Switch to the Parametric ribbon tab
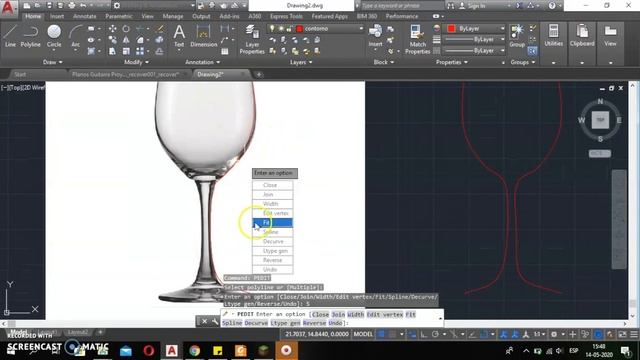Viewport: 640px width, 360px height. [119, 16]
